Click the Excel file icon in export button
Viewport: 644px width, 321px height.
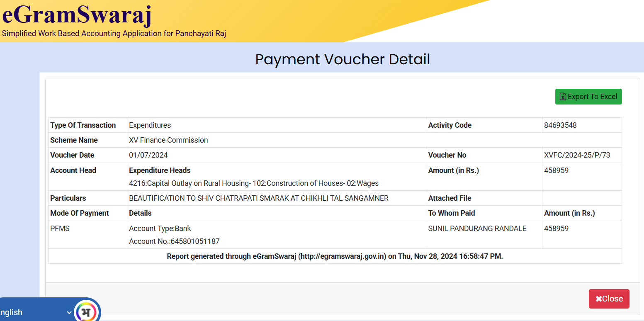coord(563,97)
